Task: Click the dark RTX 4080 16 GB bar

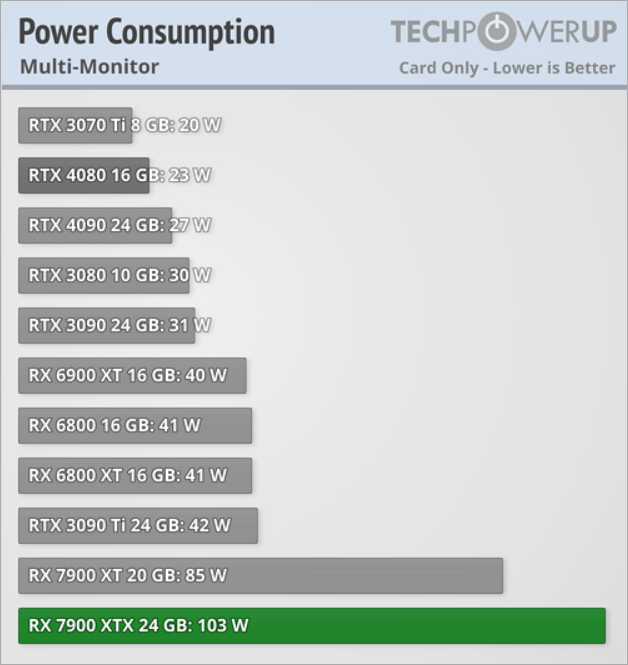Action: pyautogui.click(x=83, y=175)
